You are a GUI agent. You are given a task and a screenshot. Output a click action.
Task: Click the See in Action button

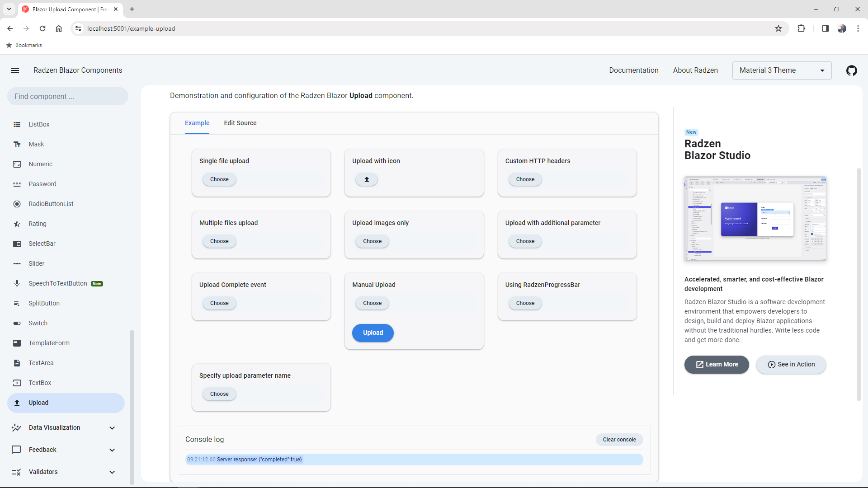pyautogui.click(x=791, y=365)
